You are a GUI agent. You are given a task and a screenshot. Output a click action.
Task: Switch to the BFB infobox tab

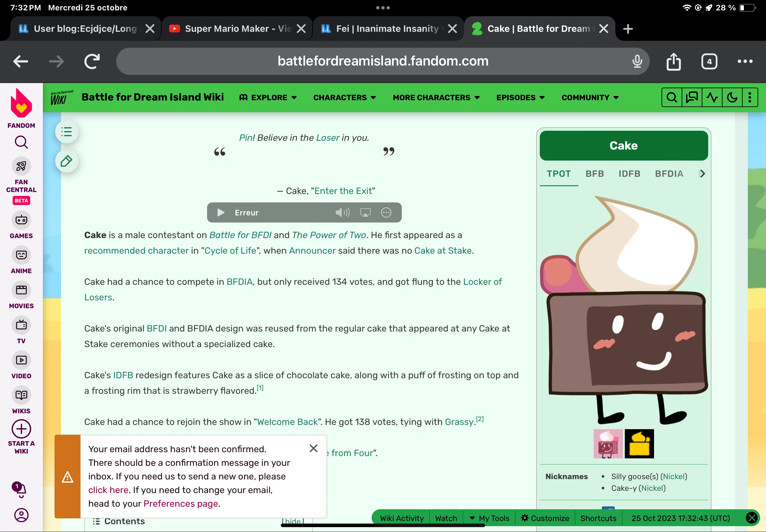tap(594, 174)
